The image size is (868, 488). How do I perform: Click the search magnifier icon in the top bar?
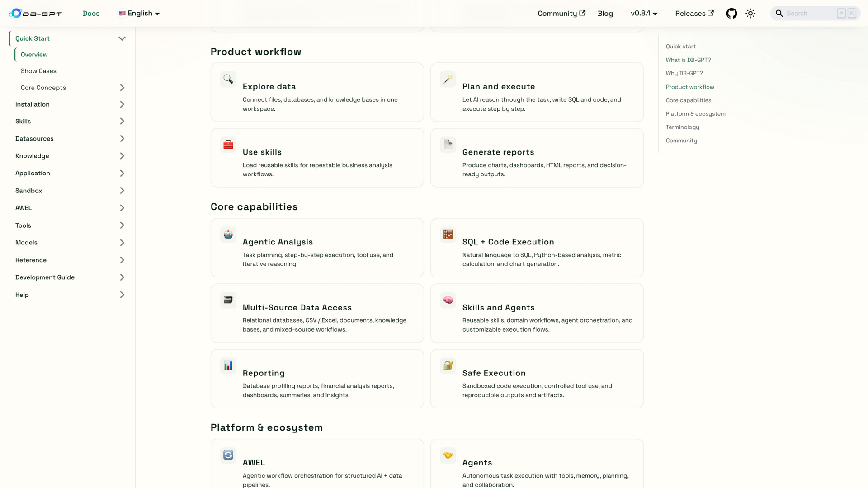(x=779, y=14)
